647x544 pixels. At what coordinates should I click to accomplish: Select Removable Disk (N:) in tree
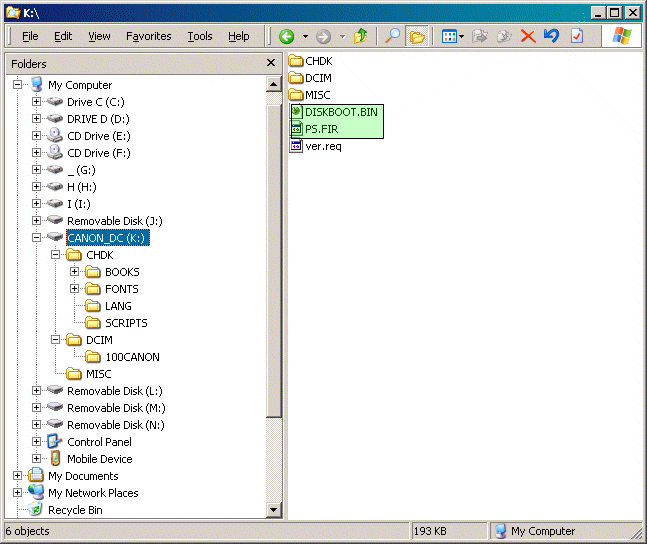[116, 425]
